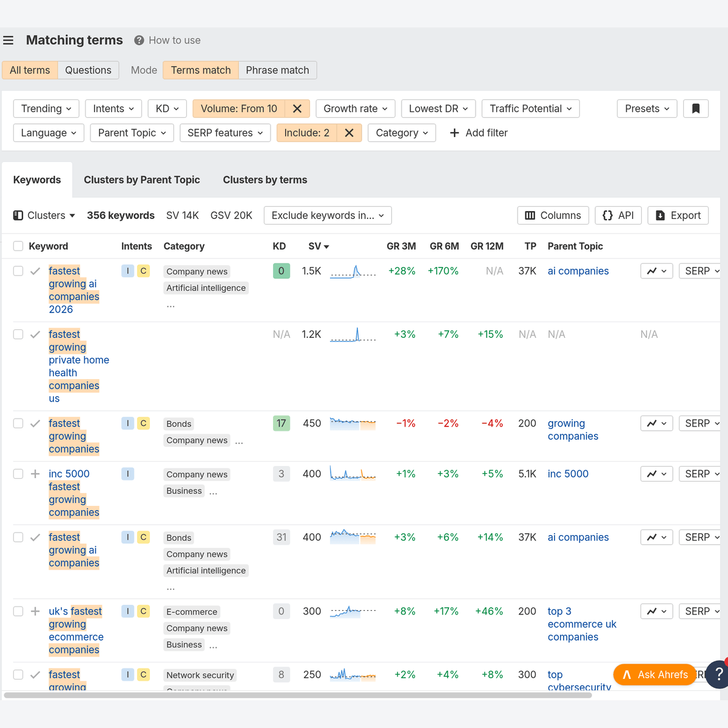The height and width of the screenshot is (728, 728).
Task: Open the help question mark bubble
Action: click(x=718, y=675)
